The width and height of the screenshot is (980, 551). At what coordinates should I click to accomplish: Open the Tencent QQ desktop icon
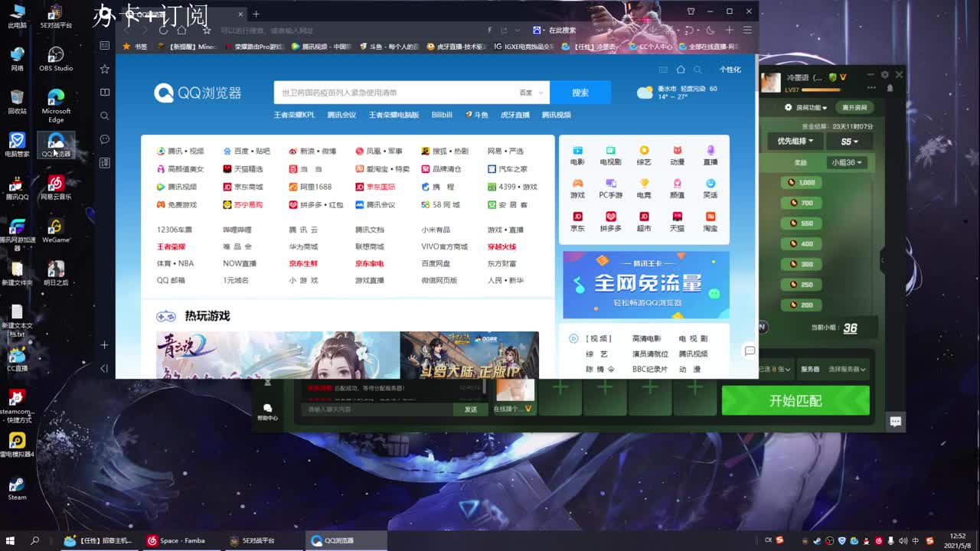click(x=17, y=187)
